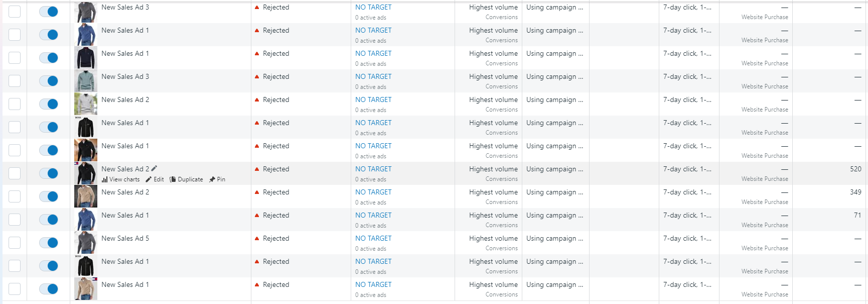Click NO TARGET link in New Sales Ad 5 row

click(x=373, y=238)
